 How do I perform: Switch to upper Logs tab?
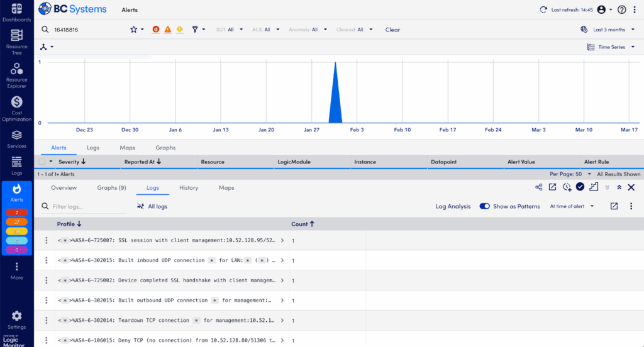click(x=93, y=148)
